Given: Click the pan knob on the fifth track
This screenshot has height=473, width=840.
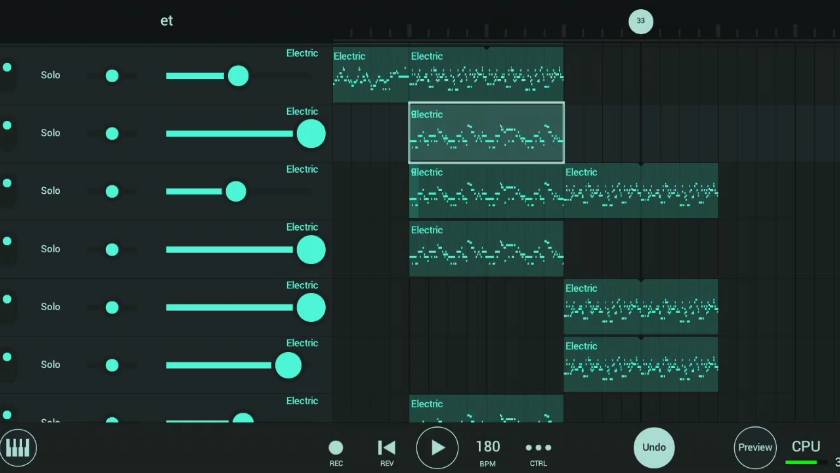Looking at the screenshot, I should tap(112, 307).
